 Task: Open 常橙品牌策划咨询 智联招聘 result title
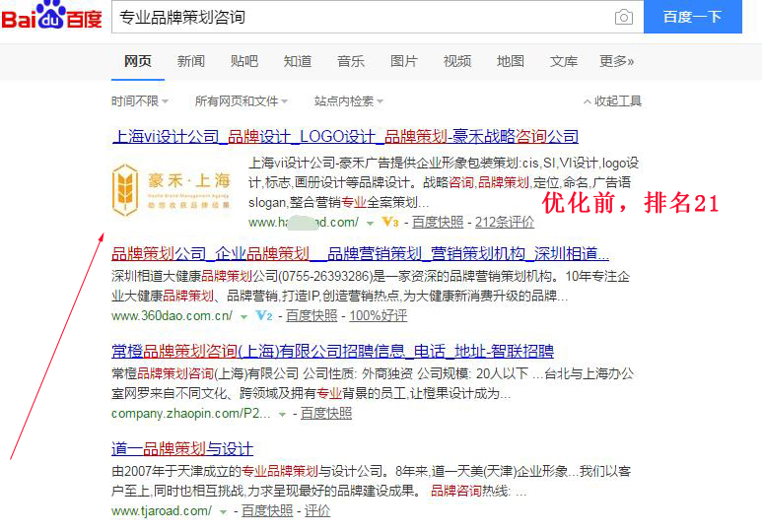(x=333, y=351)
